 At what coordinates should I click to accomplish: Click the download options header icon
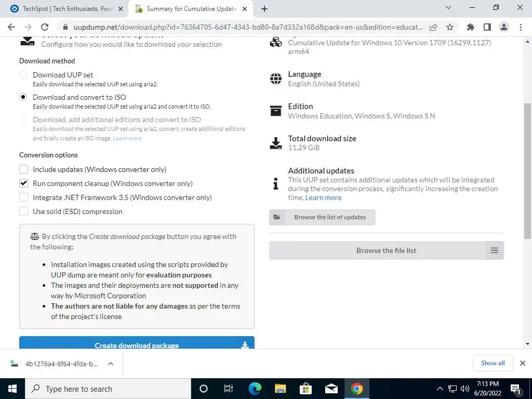[x=28, y=41]
